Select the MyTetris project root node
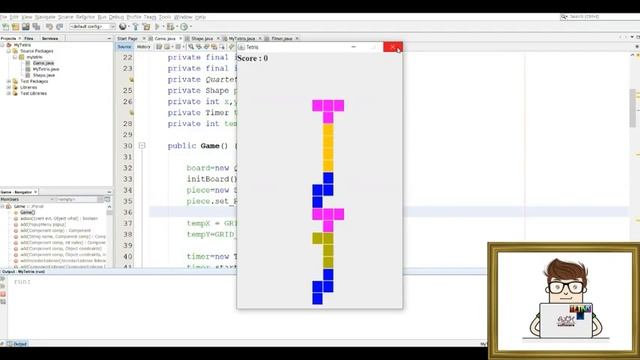This screenshot has height=360, width=640. [x=22, y=45]
